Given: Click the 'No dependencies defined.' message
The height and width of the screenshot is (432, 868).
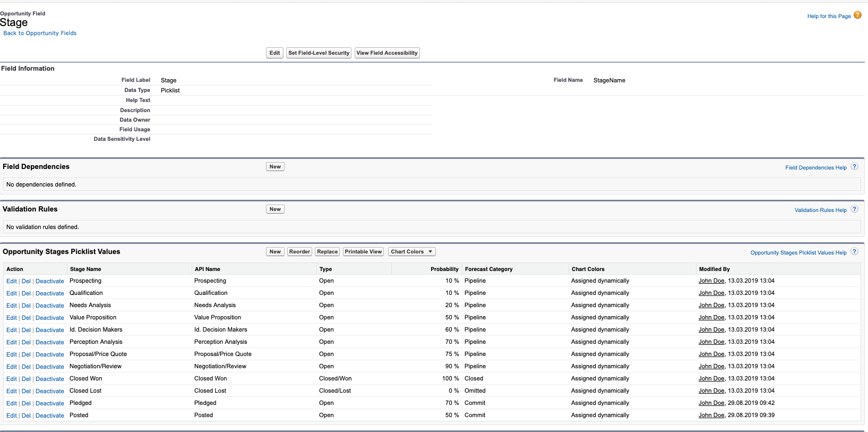Looking at the screenshot, I should click(x=41, y=184).
